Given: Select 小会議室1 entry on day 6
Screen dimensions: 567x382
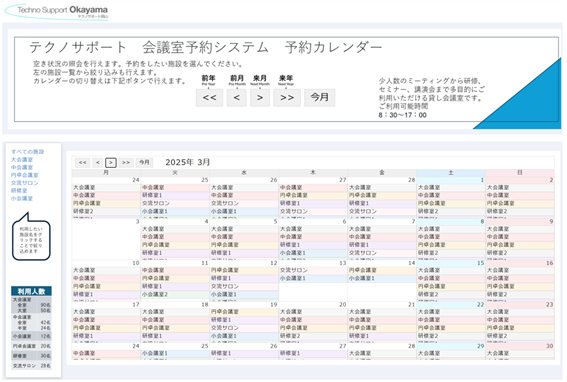Looking at the screenshot, I should (x=313, y=253).
